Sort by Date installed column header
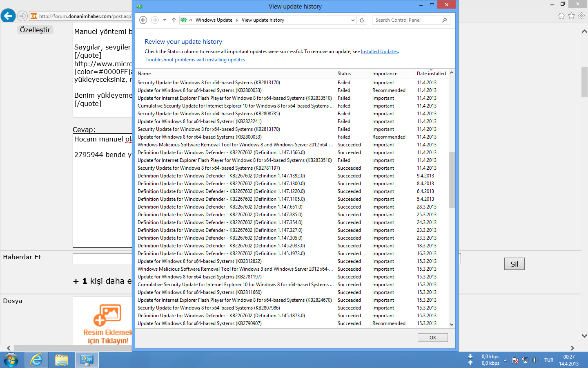The height and width of the screenshot is (368, 588). (431, 74)
